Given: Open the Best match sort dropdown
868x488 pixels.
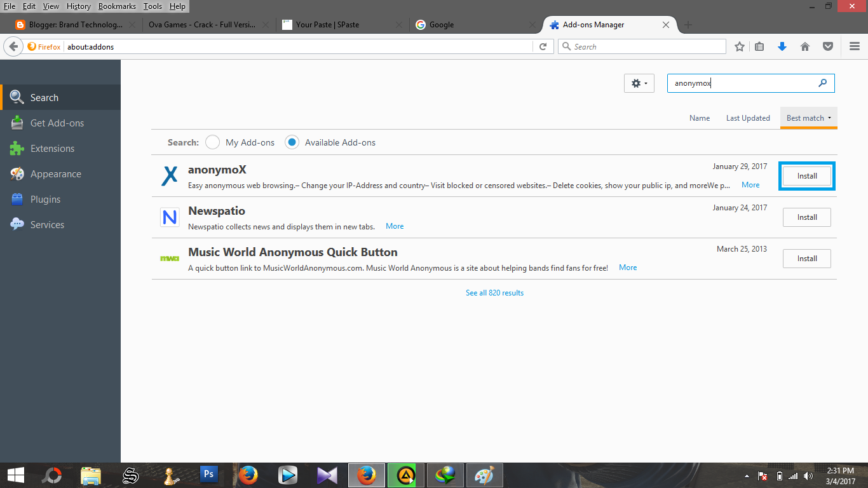Looking at the screenshot, I should [808, 118].
